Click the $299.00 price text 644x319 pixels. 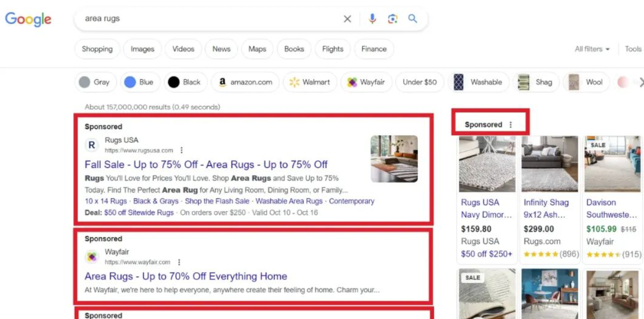point(539,229)
